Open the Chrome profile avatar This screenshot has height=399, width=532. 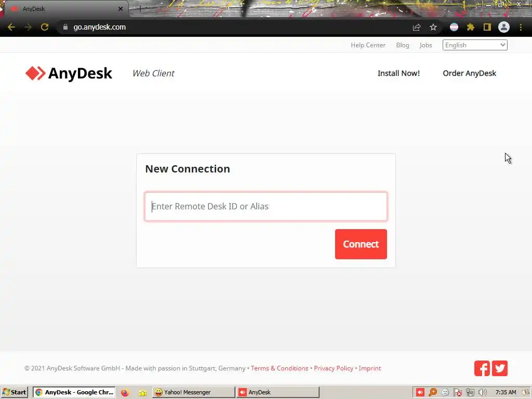[x=504, y=27]
